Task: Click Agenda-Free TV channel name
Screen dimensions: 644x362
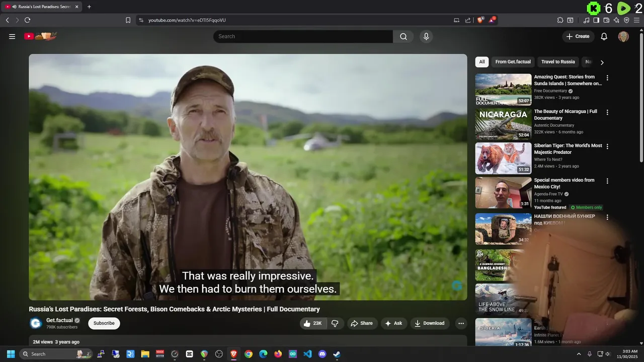Action: click(x=548, y=194)
